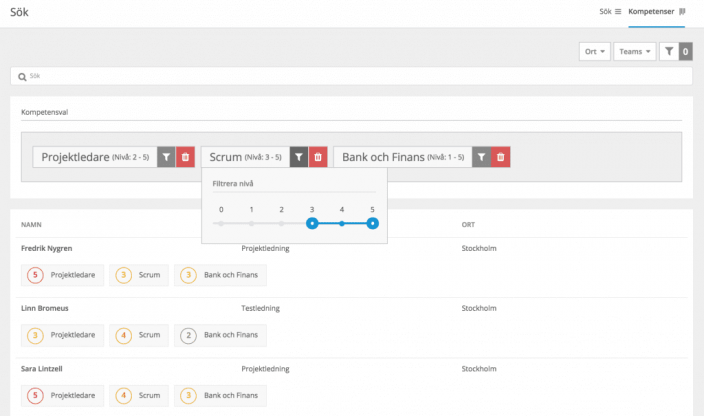The width and height of the screenshot is (704, 416).
Task: Open Fredrik Nygren's profile
Action: coord(47,248)
